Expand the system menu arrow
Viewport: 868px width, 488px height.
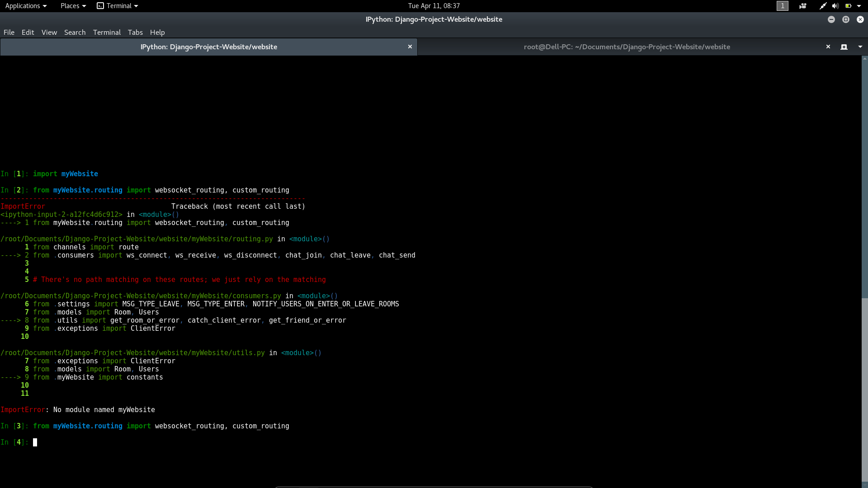point(859,6)
